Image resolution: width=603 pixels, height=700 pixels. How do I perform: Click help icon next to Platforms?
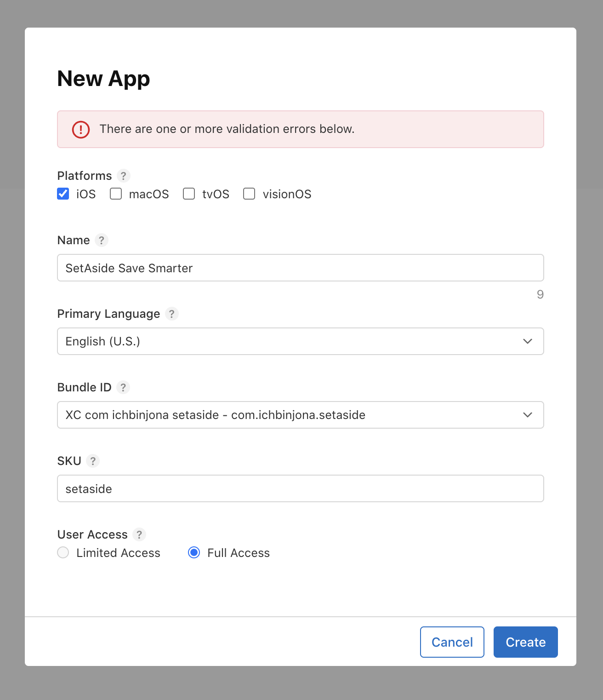(123, 176)
